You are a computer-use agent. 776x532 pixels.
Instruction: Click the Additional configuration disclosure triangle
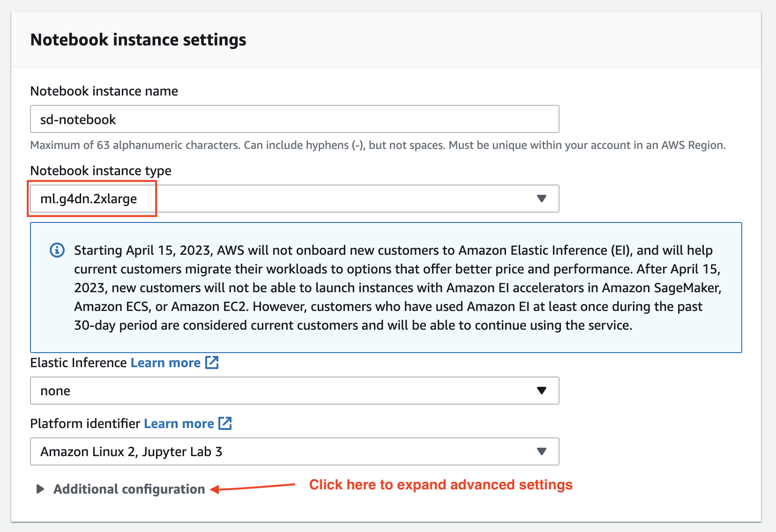tap(40, 489)
